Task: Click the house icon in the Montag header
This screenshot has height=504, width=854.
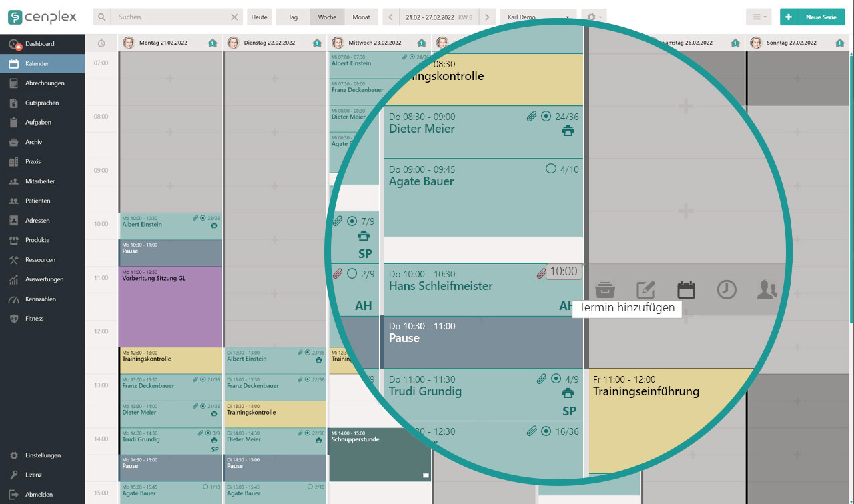Action: click(x=212, y=43)
